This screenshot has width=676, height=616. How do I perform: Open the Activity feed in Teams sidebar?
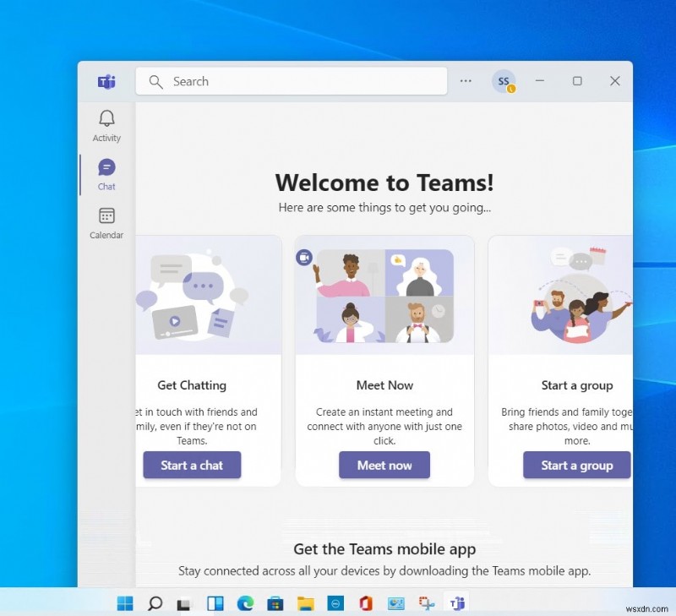(106, 123)
